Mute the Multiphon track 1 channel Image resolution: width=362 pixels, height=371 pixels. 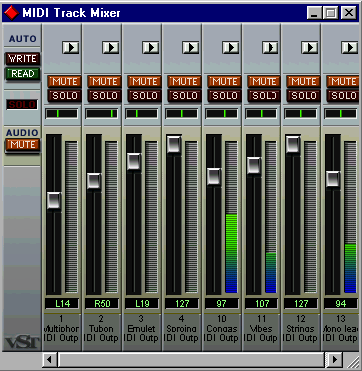64,81
